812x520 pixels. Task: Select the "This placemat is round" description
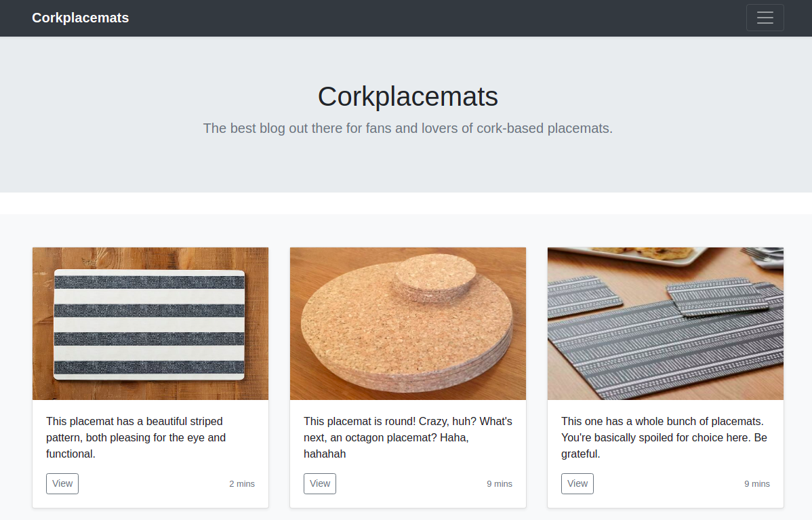(x=407, y=437)
